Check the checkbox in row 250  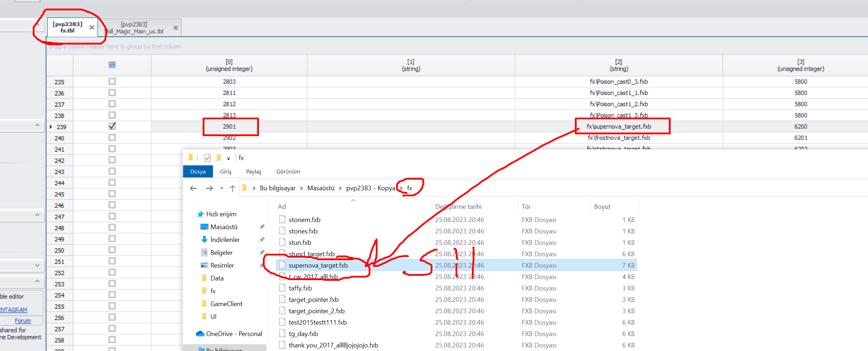click(x=112, y=250)
